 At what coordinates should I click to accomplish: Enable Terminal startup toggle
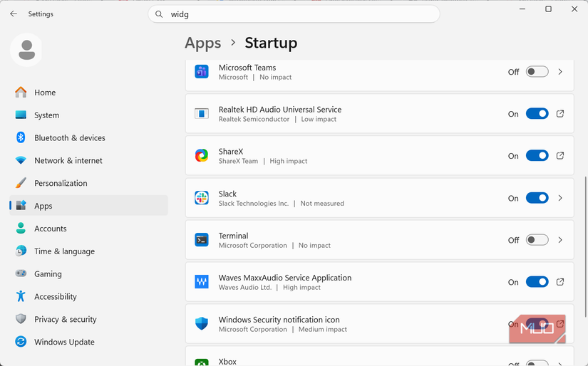[x=537, y=240]
